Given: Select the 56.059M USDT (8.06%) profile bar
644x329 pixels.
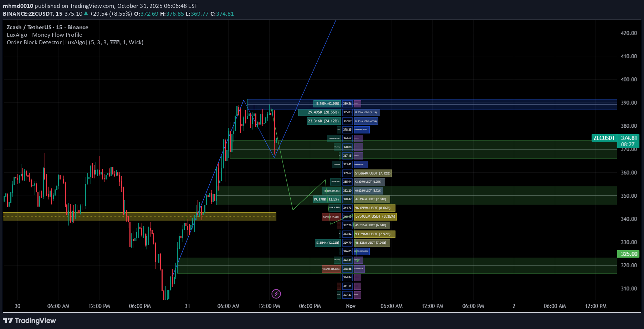Looking at the screenshot, I should click(374, 208).
